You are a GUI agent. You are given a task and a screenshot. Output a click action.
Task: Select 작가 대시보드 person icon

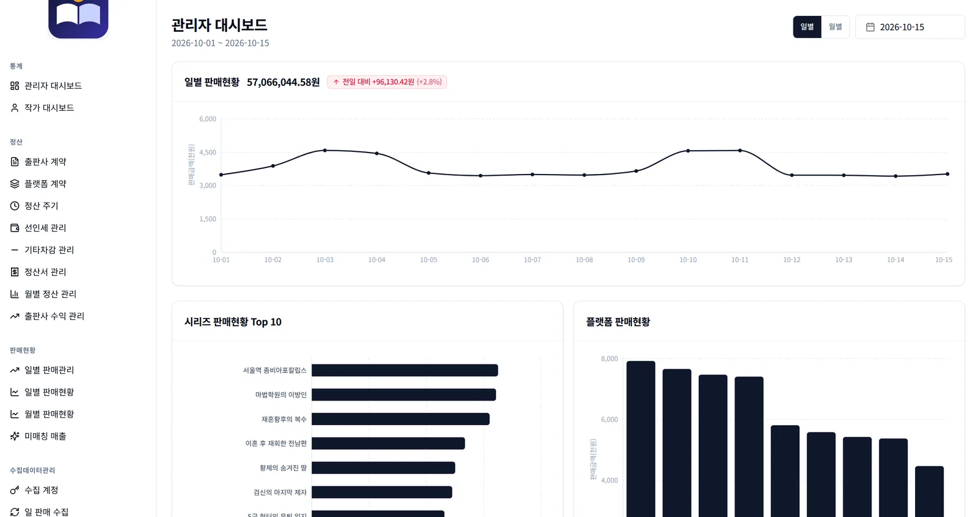pyautogui.click(x=15, y=108)
